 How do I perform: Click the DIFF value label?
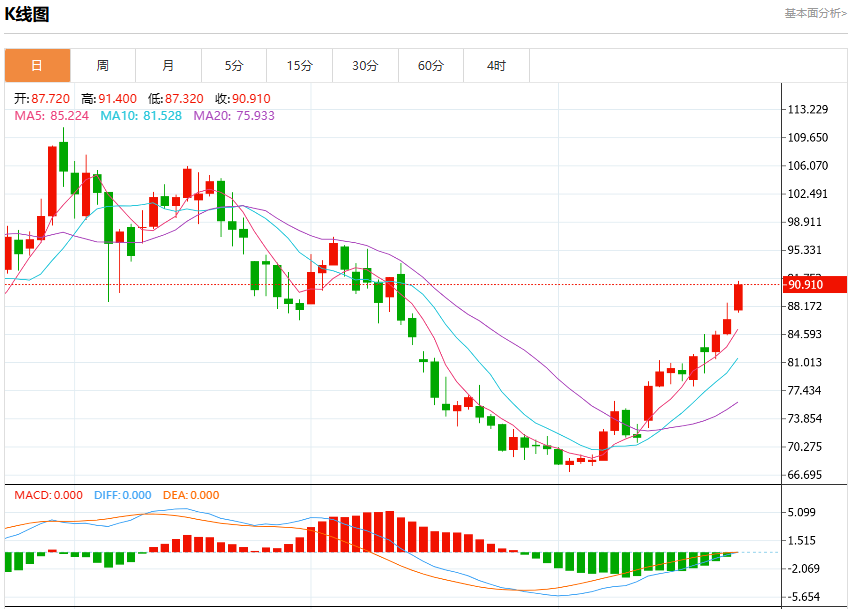click(123, 495)
